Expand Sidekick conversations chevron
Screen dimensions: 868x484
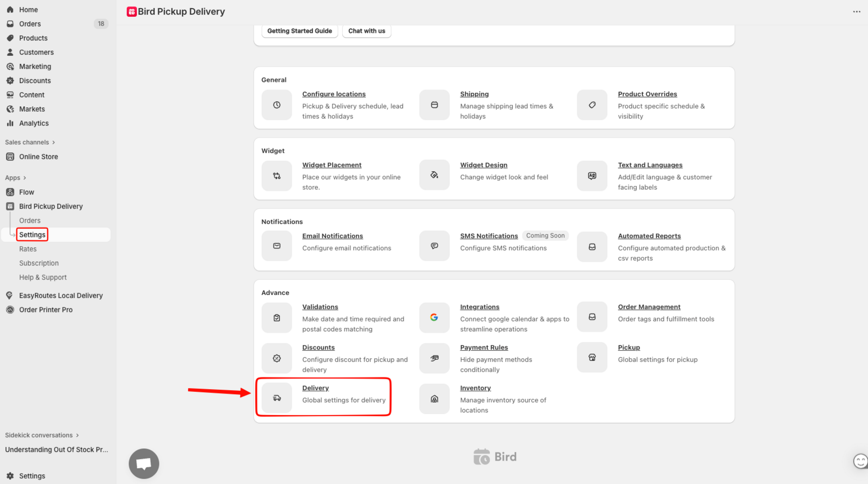tap(78, 435)
